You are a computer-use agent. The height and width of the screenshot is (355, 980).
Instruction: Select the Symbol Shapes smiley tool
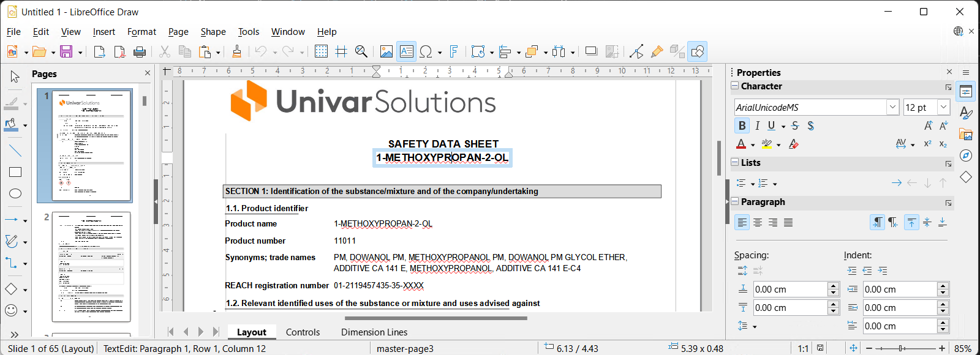[12, 310]
